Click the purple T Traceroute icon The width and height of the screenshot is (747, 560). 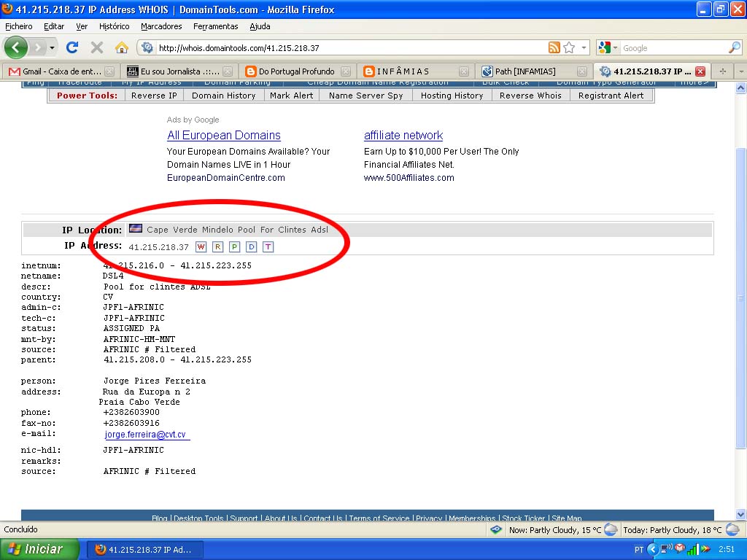(x=268, y=246)
